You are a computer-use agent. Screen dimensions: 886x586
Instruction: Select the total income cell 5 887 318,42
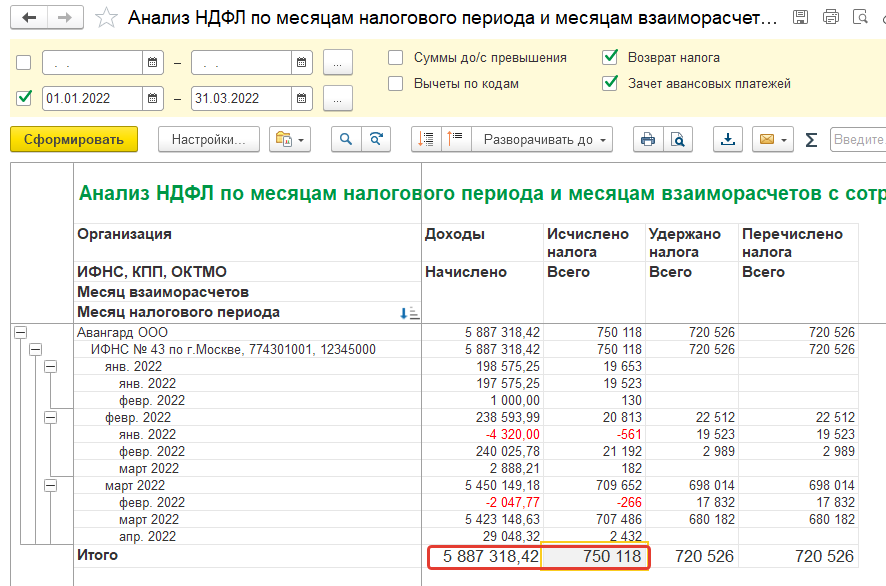[x=484, y=557]
